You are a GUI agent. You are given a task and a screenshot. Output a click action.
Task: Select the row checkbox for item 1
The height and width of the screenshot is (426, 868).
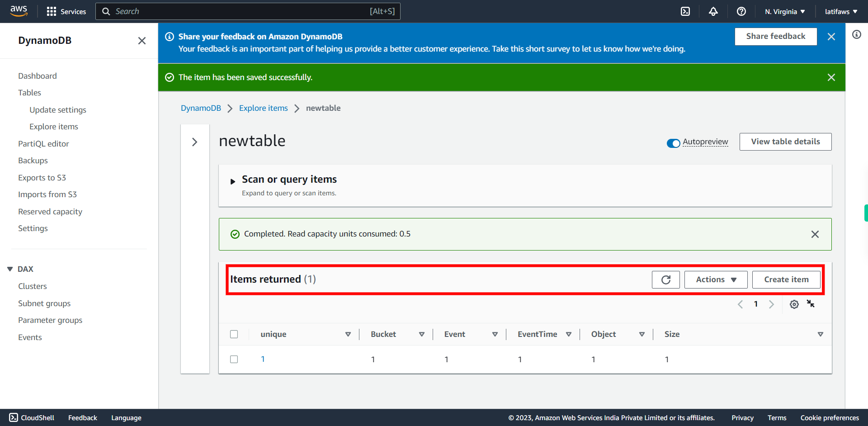click(234, 359)
